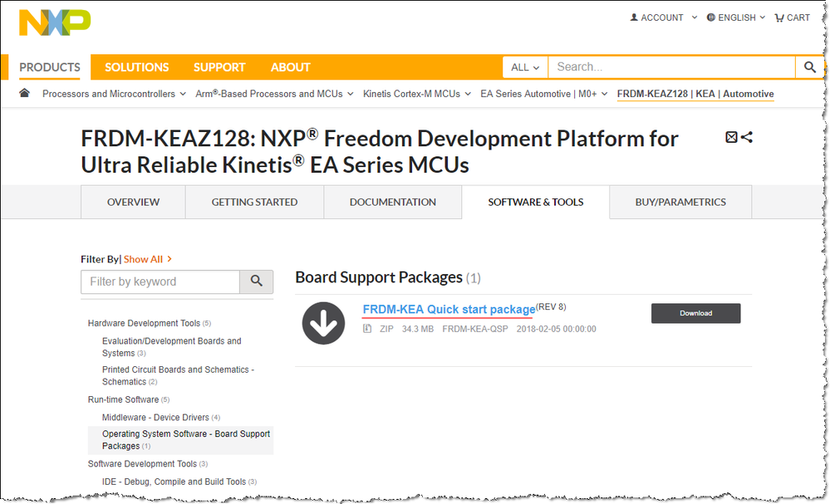This screenshot has width=830, height=504.
Task: Click the round download arrow icon
Action: [323, 323]
